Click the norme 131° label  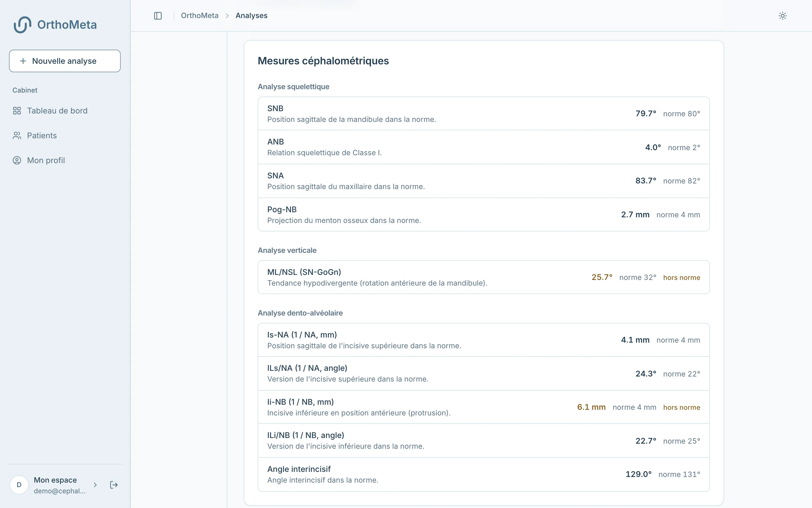679,474
